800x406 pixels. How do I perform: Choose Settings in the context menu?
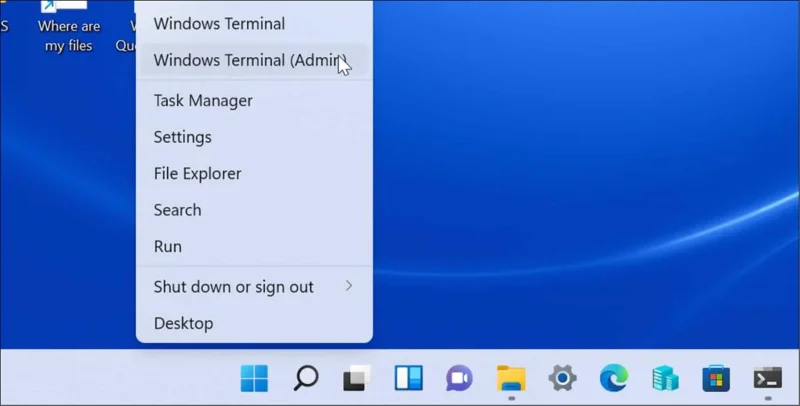tap(254, 137)
